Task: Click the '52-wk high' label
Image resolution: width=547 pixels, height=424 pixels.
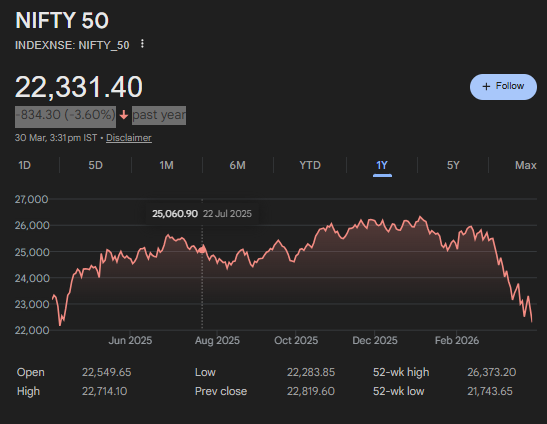Action: 401,372
